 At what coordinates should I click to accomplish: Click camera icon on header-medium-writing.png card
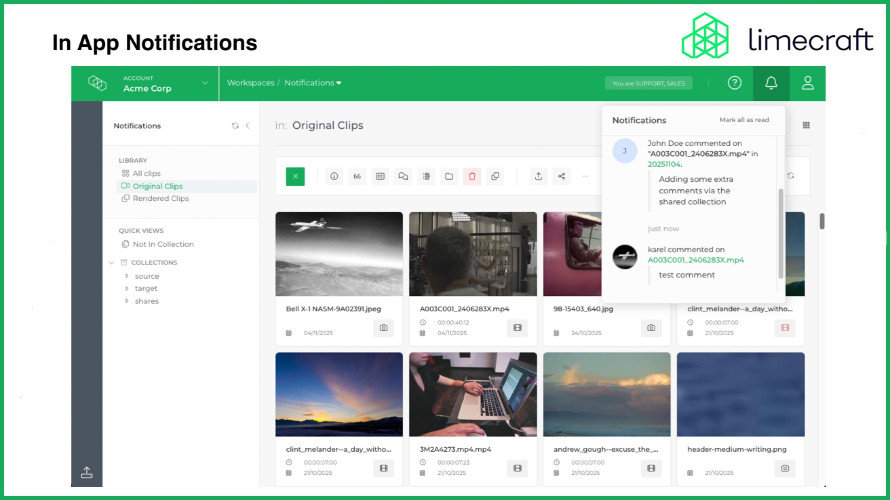tap(785, 468)
